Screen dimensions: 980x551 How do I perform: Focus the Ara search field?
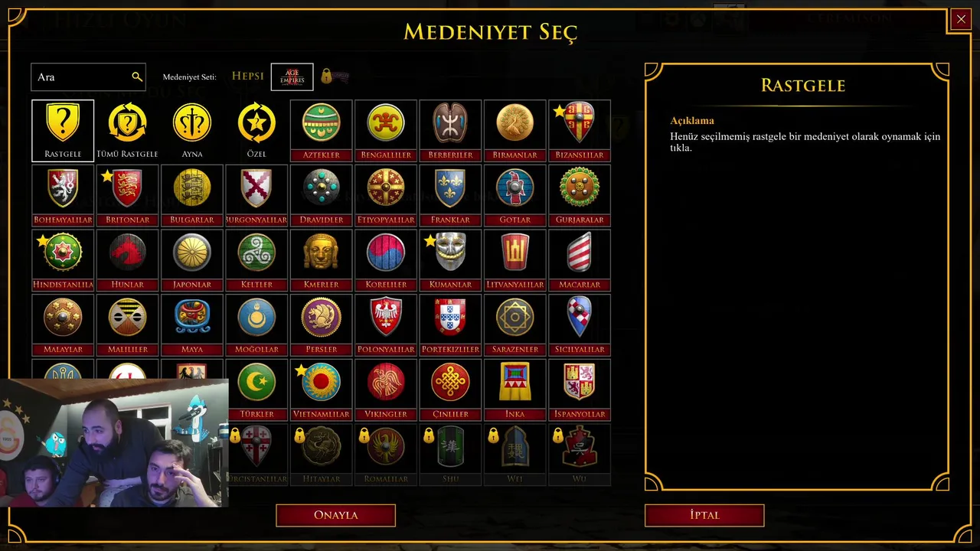88,77
